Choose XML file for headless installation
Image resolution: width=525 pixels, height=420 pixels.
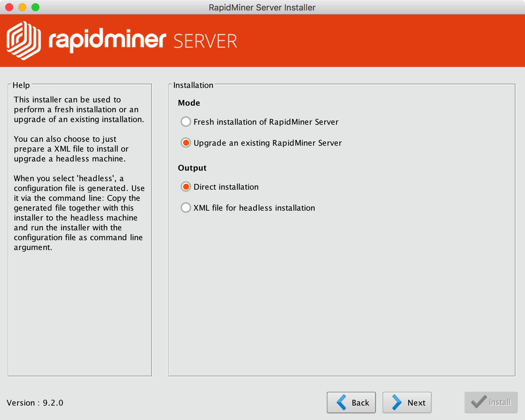186,208
